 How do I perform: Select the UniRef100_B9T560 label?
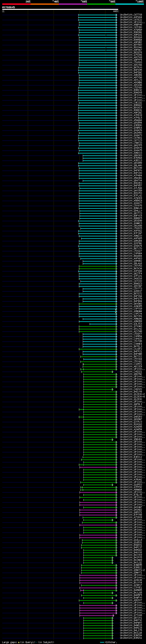(x=131, y=45)
